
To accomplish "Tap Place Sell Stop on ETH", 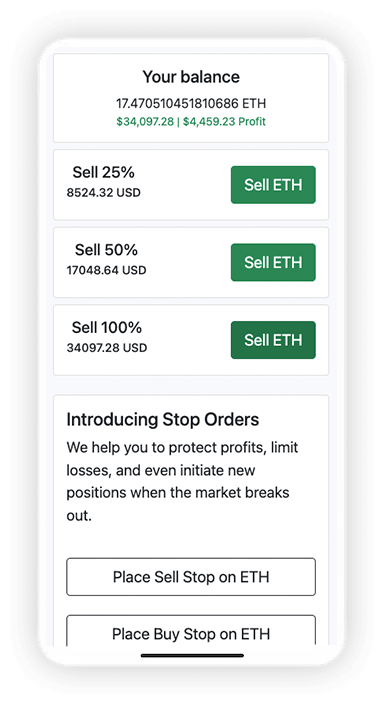I will [191, 577].
